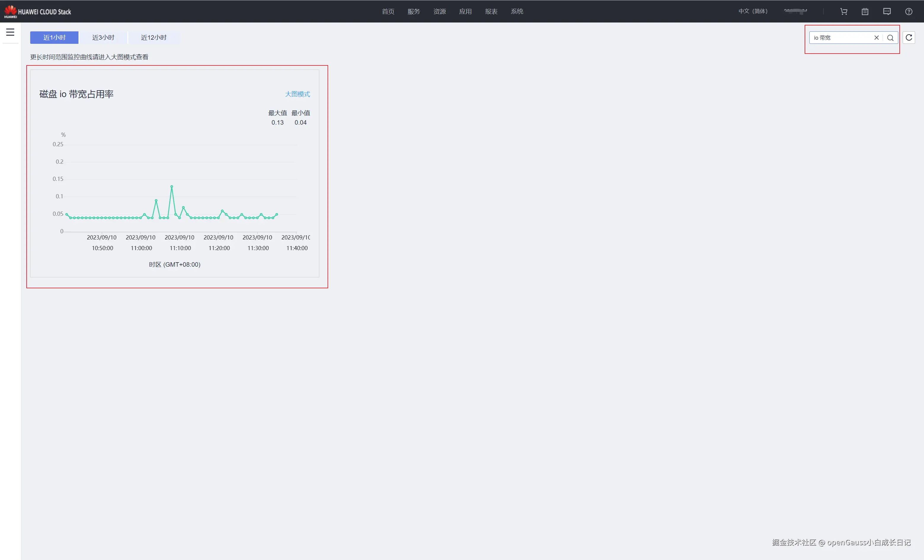Viewport: 924px width, 560px height.
Task: Open the hamburger sidebar menu
Action: (10, 32)
